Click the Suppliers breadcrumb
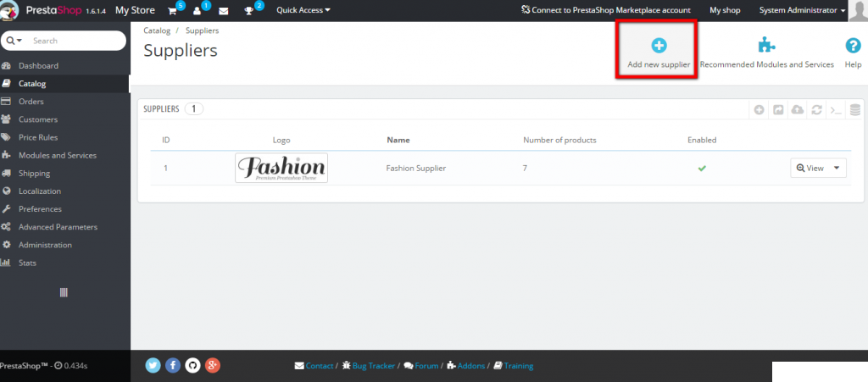Screen dimensions: 868x382 click(202, 30)
